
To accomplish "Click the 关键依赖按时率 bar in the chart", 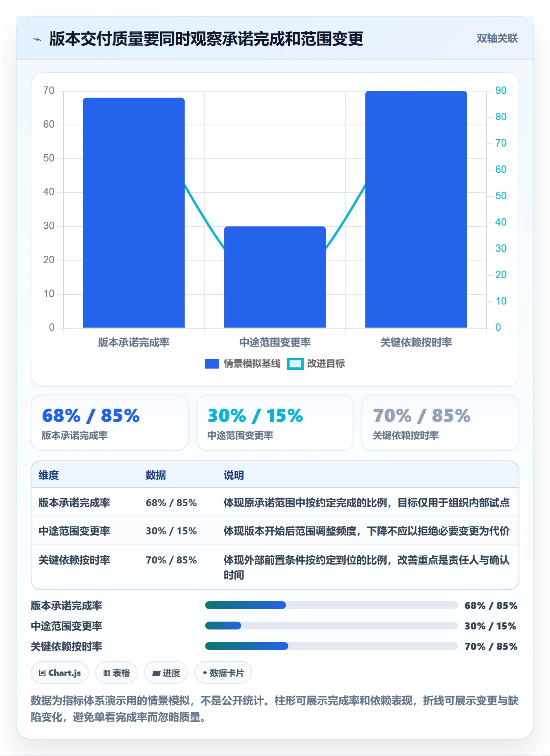I will (x=416, y=209).
